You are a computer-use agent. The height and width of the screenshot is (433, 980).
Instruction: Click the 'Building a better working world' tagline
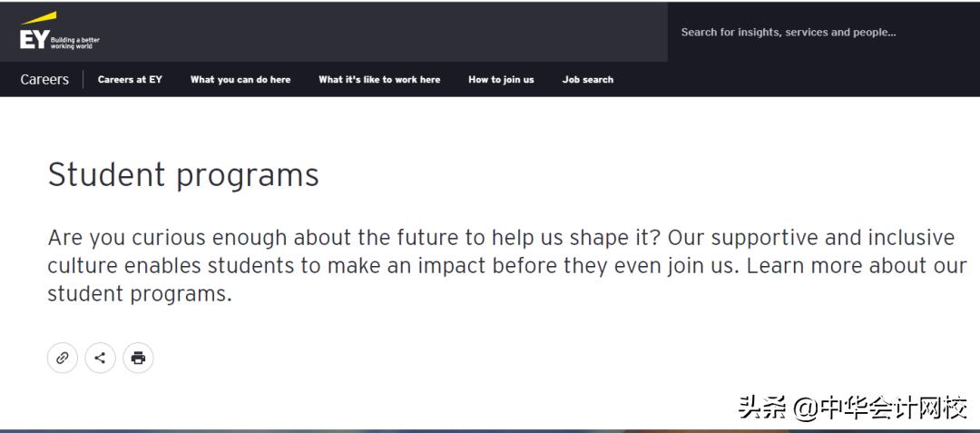coord(75,43)
